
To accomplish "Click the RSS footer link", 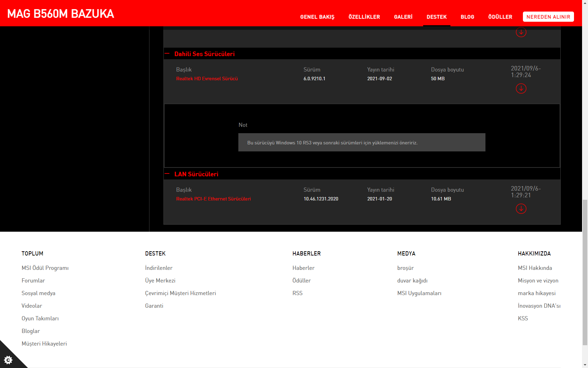I will (x=297, y=293).
